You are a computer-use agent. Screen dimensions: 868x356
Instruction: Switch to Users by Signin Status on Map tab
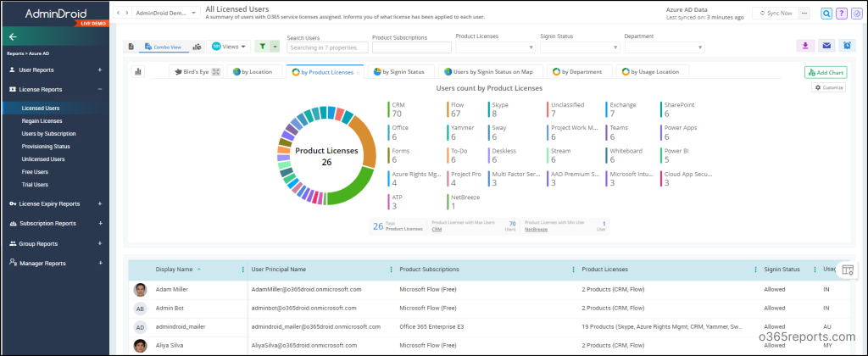[490, 72]
